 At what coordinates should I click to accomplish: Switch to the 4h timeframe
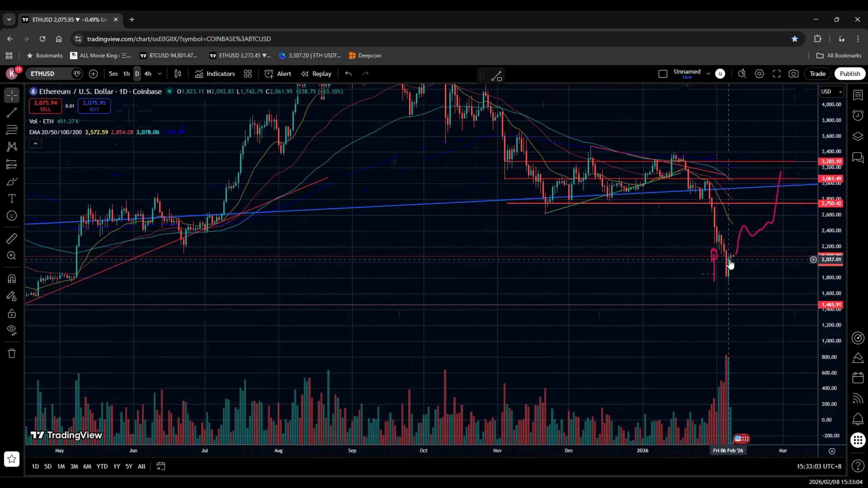point(148,74)
